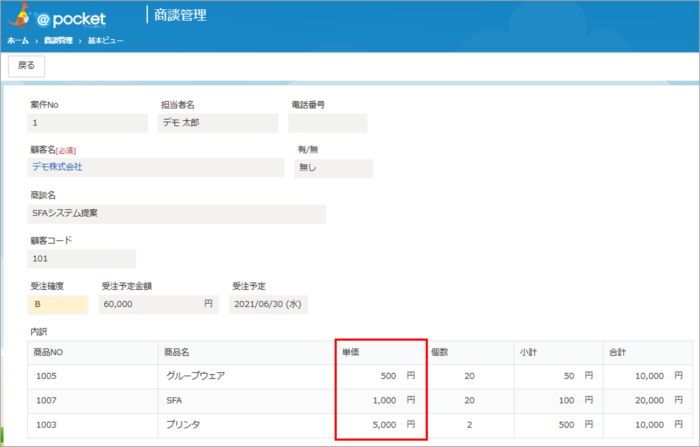This screenshot has width=700, height=447.
Task: Click the 個数 column header
Action: [471, 352]
